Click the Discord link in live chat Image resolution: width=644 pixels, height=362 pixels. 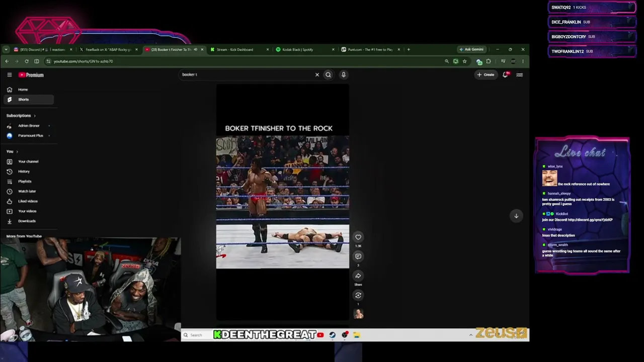[x=590, y=220]
